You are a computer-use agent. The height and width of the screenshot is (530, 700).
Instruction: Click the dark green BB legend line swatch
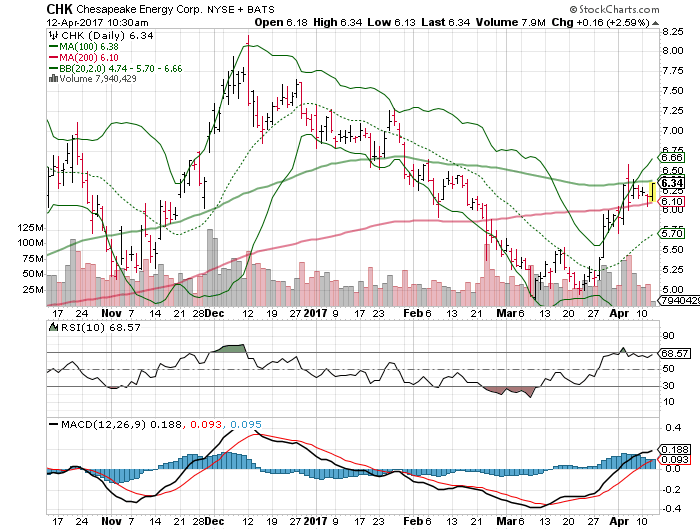54,68
